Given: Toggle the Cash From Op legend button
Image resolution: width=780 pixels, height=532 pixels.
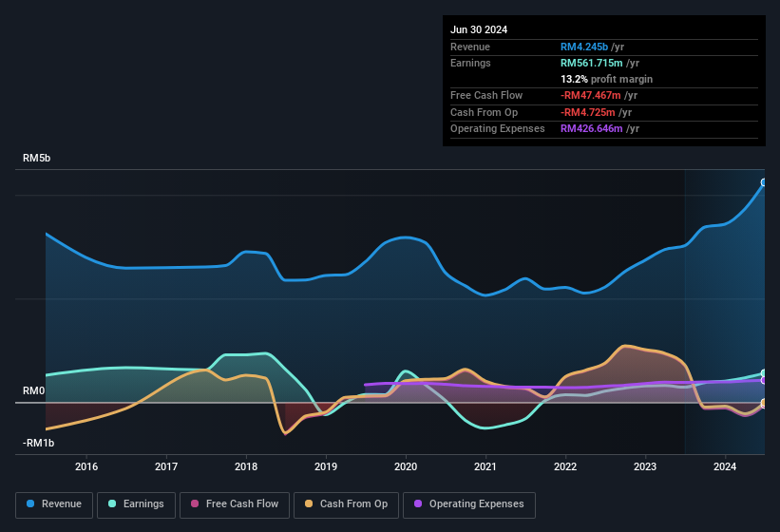Looking at the screenshot, I should coord(346,504).
